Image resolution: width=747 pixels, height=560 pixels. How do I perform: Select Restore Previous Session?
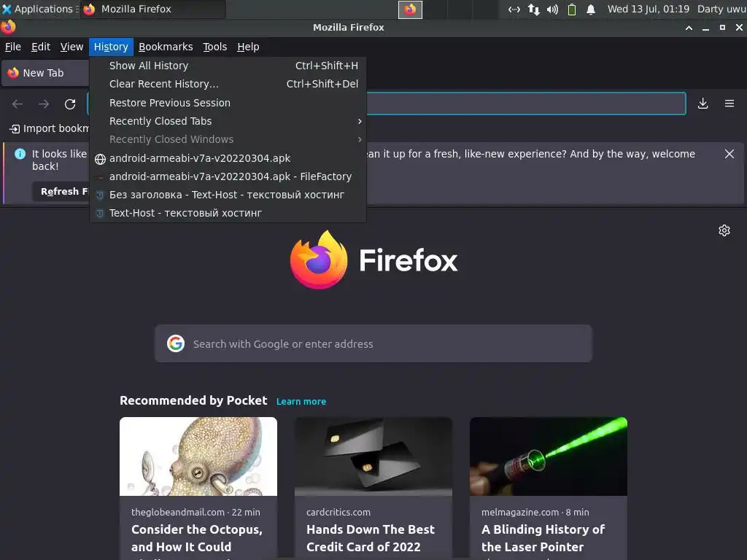pos(228,103)
